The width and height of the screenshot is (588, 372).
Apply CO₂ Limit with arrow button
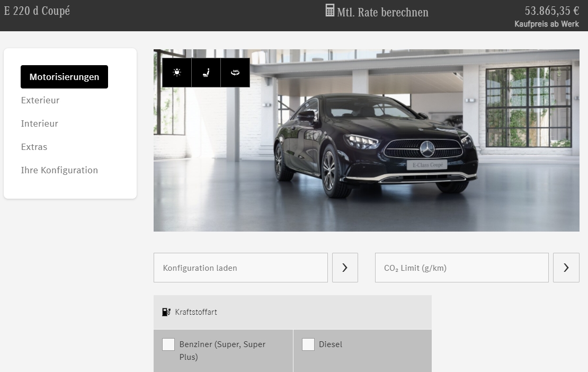pos(566,268)
